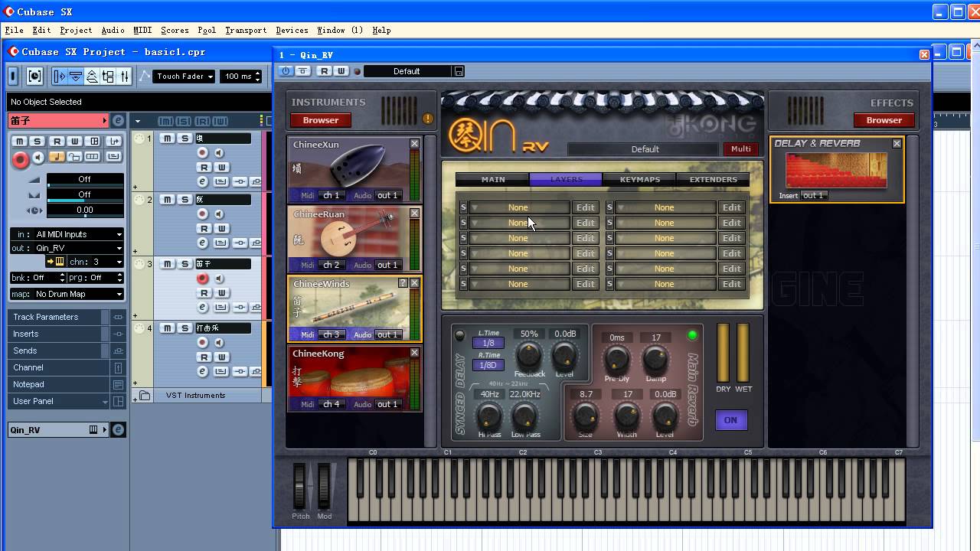
Task: Mute track 1 with its M button
Action: click(168, 138)
